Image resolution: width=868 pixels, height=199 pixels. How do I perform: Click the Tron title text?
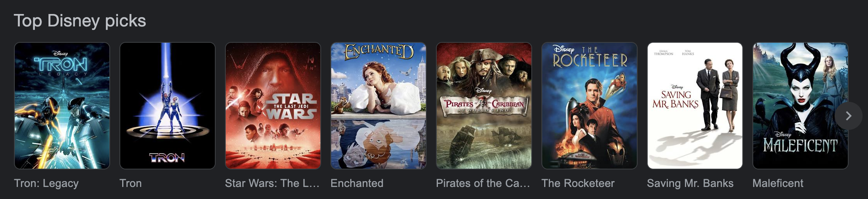pyautogui.click(x=131, y=183)
